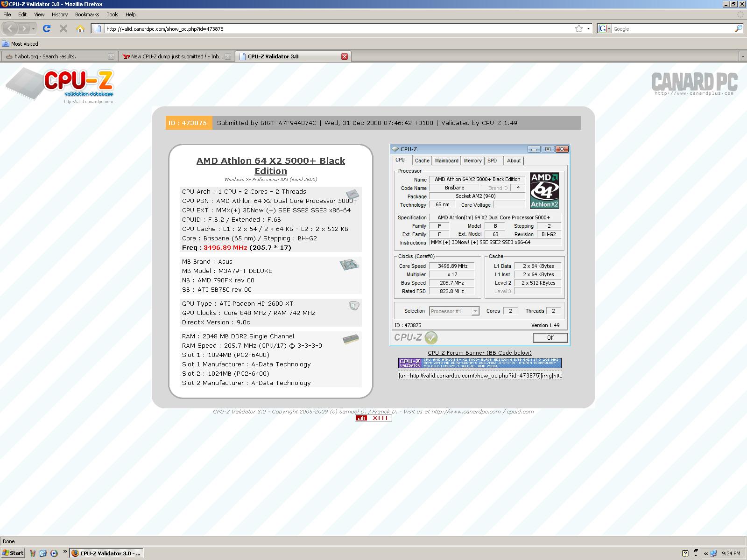
Task: Open the list all tabs dropdown
Action: click(742, 56)
